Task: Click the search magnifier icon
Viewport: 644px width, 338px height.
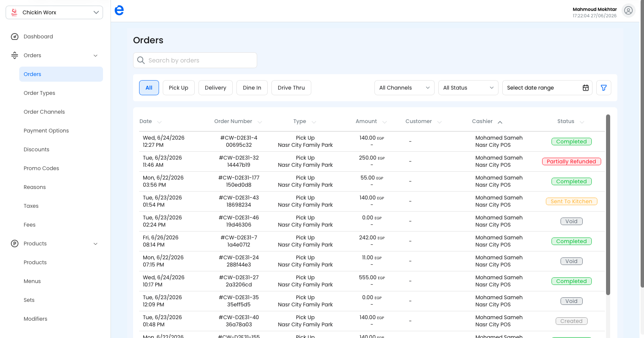Action: 141,60
